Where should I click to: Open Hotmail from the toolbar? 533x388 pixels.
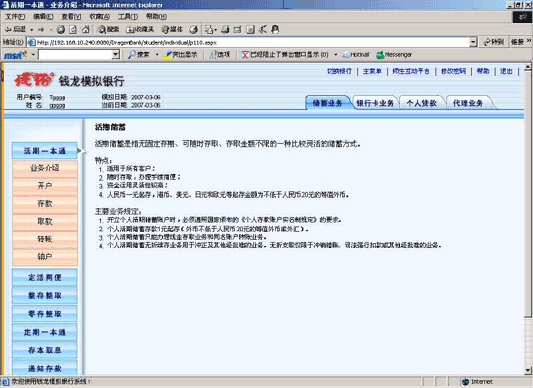(356, 55)
